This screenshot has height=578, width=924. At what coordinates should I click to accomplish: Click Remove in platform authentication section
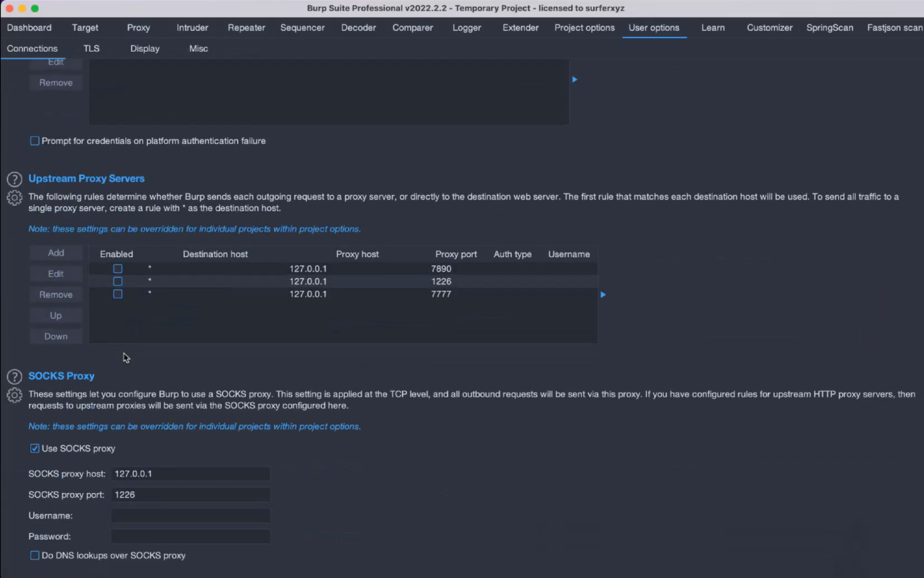[x=56, y=82]
